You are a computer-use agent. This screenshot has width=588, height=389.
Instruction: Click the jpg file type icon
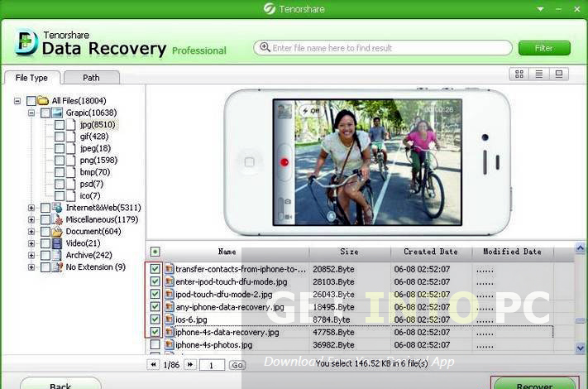(71, 124)
